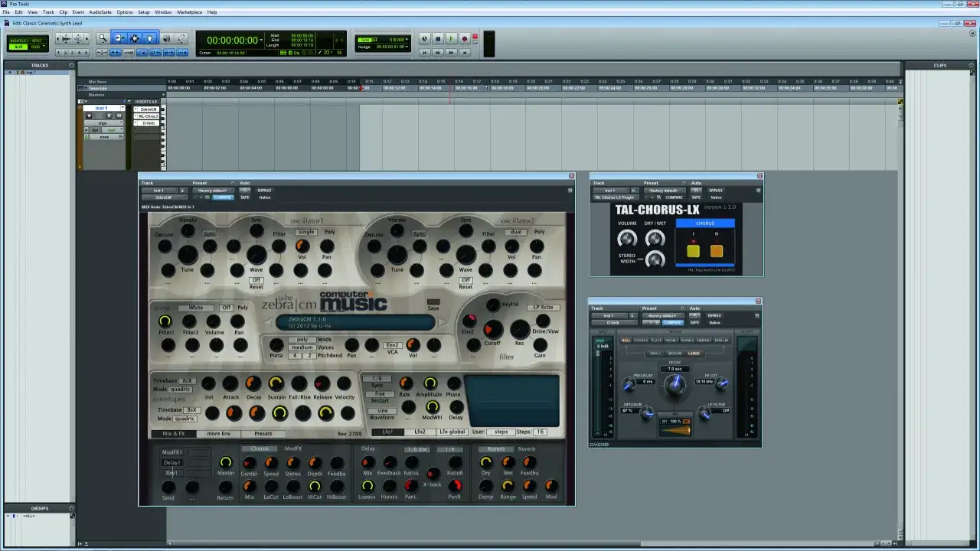Arm the transport Record button
The width and height of the screenshot is (980, 551).
coord(464,38)
